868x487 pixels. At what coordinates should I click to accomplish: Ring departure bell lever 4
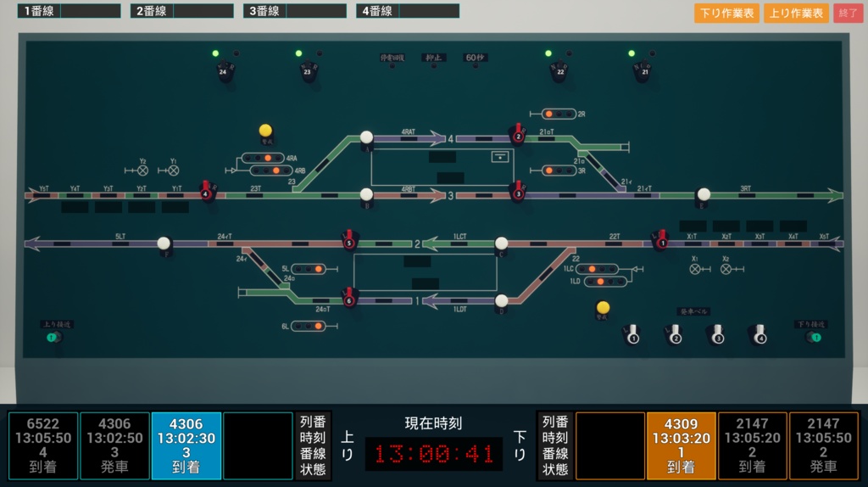[x=760, y=335]
